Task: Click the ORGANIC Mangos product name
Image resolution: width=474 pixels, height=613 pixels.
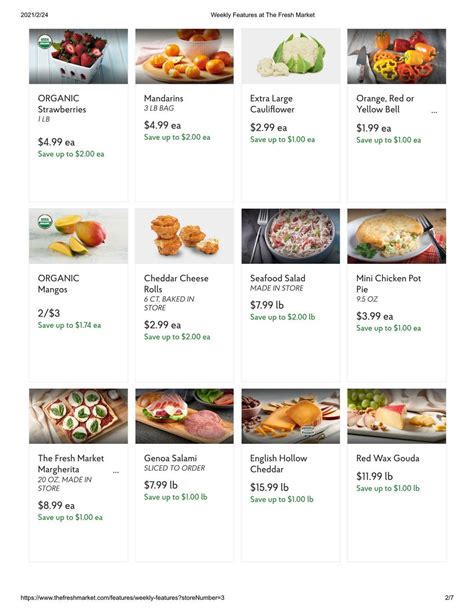Action: [58, 284]
